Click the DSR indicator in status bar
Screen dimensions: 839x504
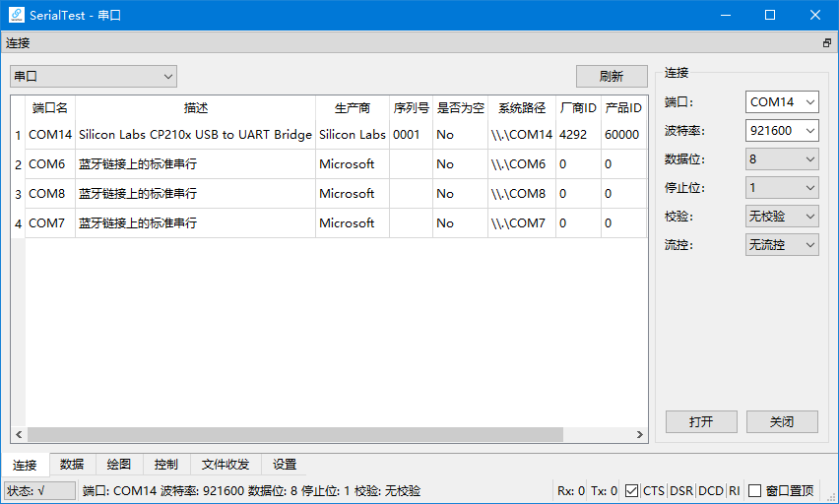coord(681,490)
